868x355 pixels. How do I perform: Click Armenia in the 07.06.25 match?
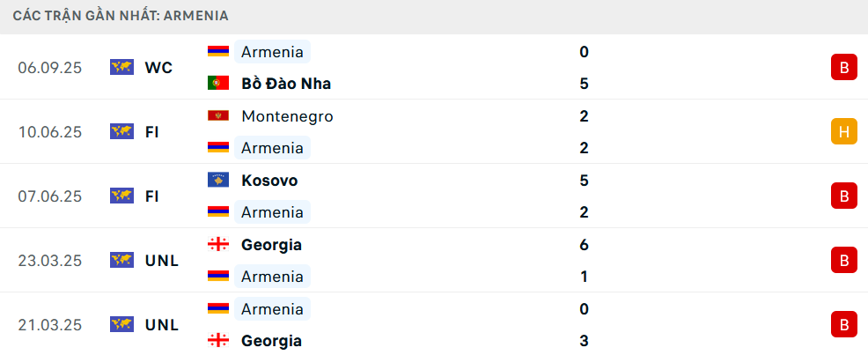[272, 212]
